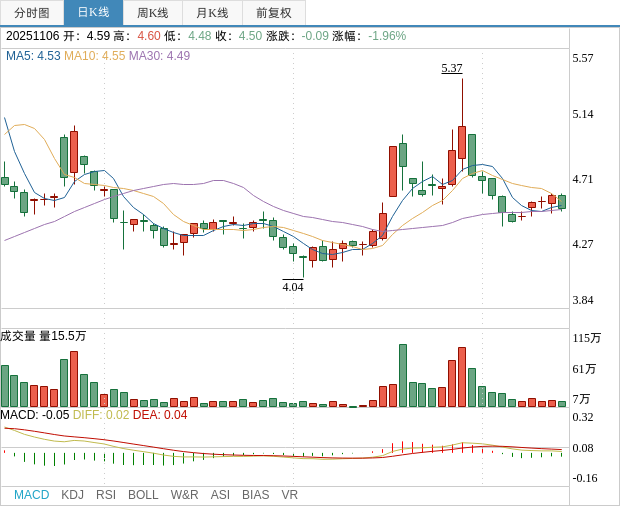Click the MA5: 4.53 legend
Image resolution: width=620 pixels, height=506 pixels.
pos(33,56)
